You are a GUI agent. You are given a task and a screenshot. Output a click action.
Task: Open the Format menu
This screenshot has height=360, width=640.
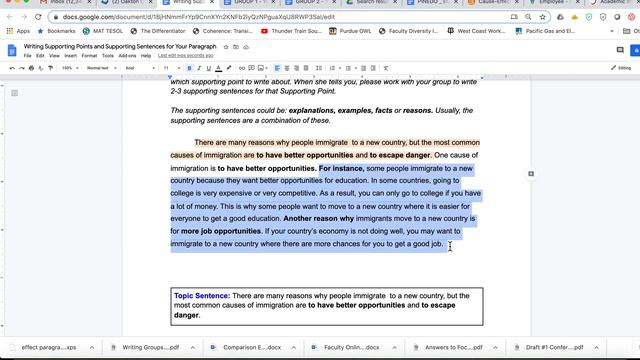click(89, 56)
